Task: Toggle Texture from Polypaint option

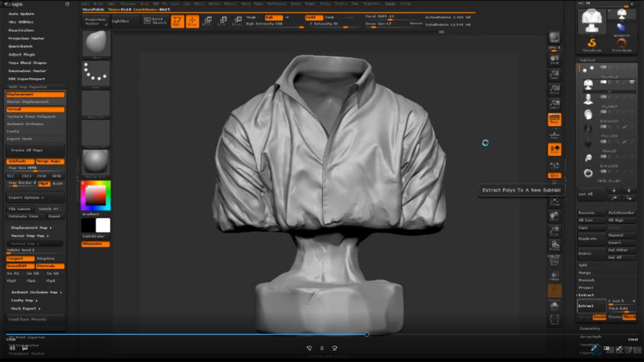Action: (35, 116)
